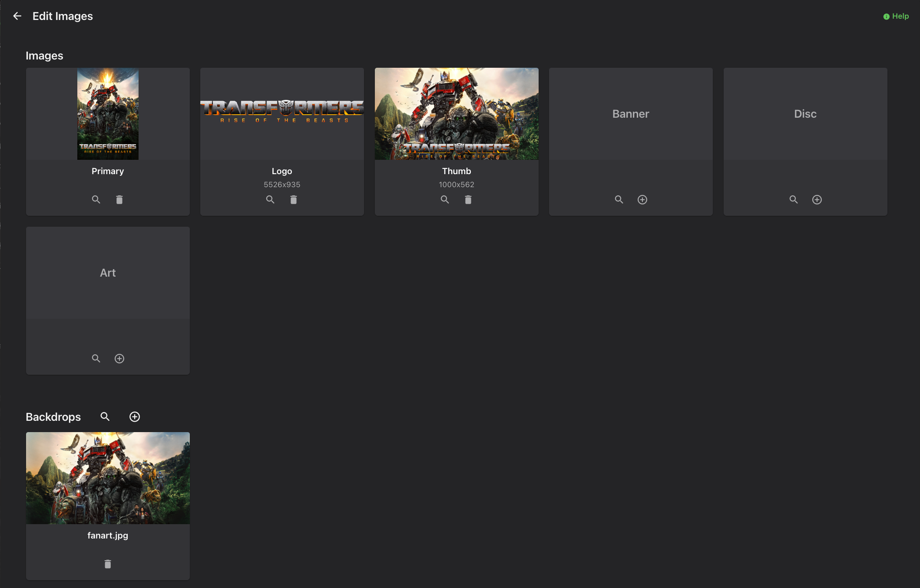
Task: Search for a new Logo image
Action: tap(270, 199)
